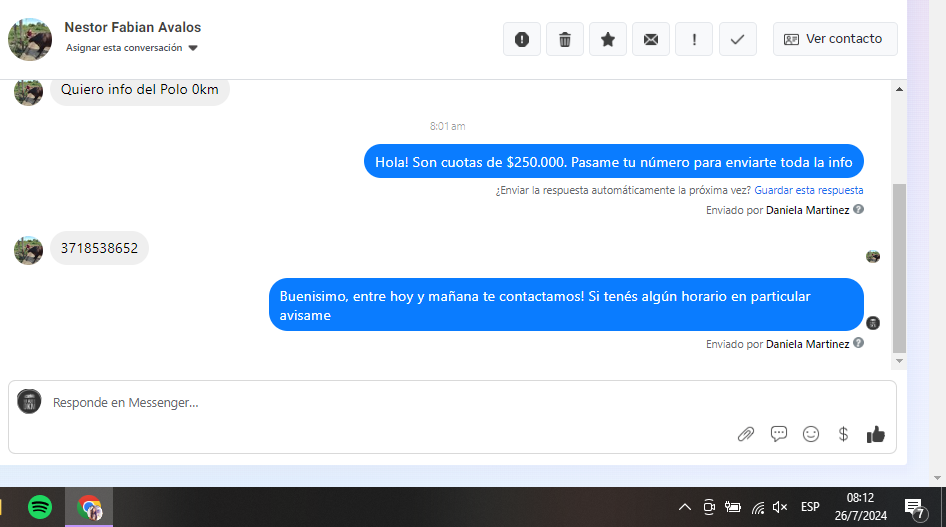Screen dimensions: 946x527
Task: Click 'Guardar esta respuesta' link
Action: pyautogui.click(x=808, y=190)
